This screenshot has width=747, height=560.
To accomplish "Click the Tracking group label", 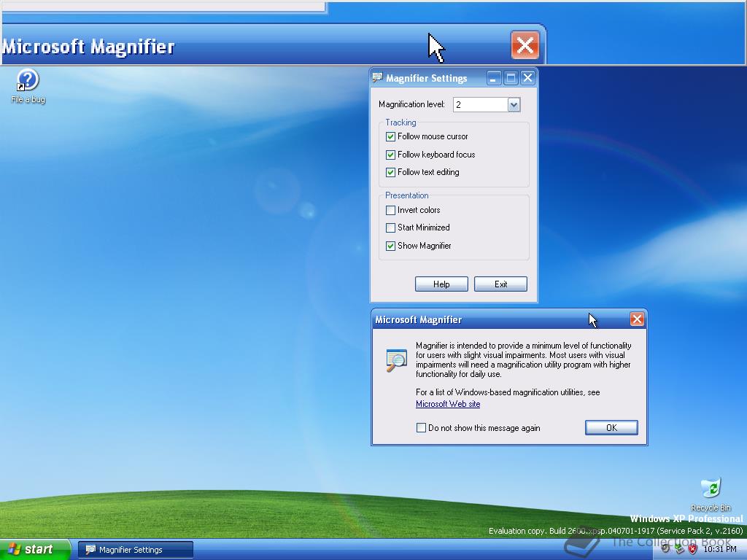I will coord(400,122).
